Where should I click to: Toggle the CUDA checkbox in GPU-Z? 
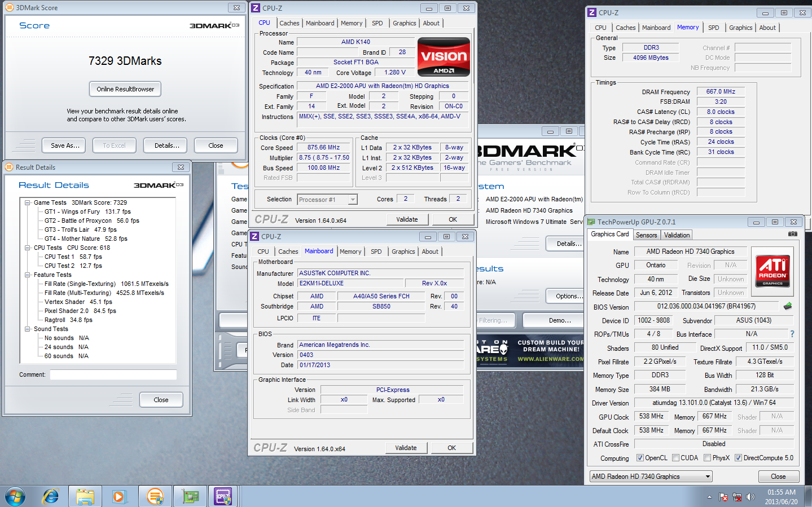675,458
